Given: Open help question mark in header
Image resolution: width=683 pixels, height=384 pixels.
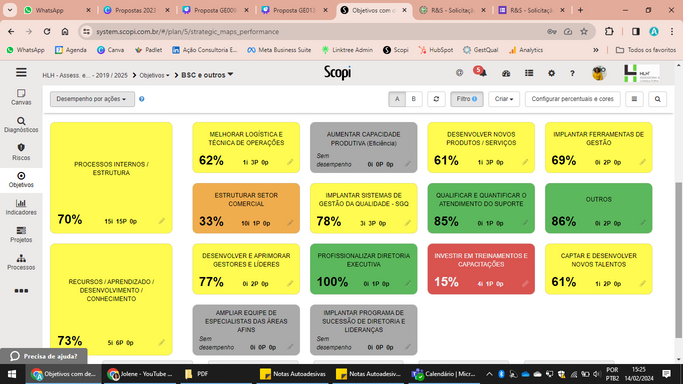Looking at the screenshot, I should [572, 74].
